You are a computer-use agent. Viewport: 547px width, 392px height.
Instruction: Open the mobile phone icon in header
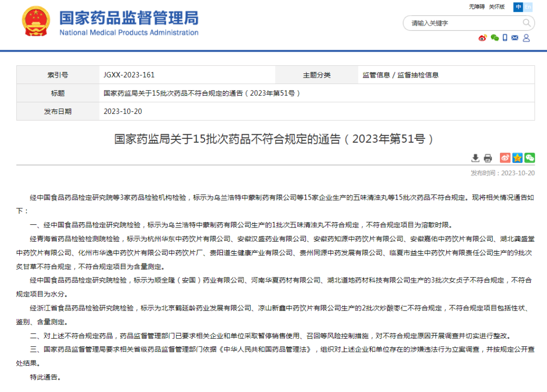(505, 37)
